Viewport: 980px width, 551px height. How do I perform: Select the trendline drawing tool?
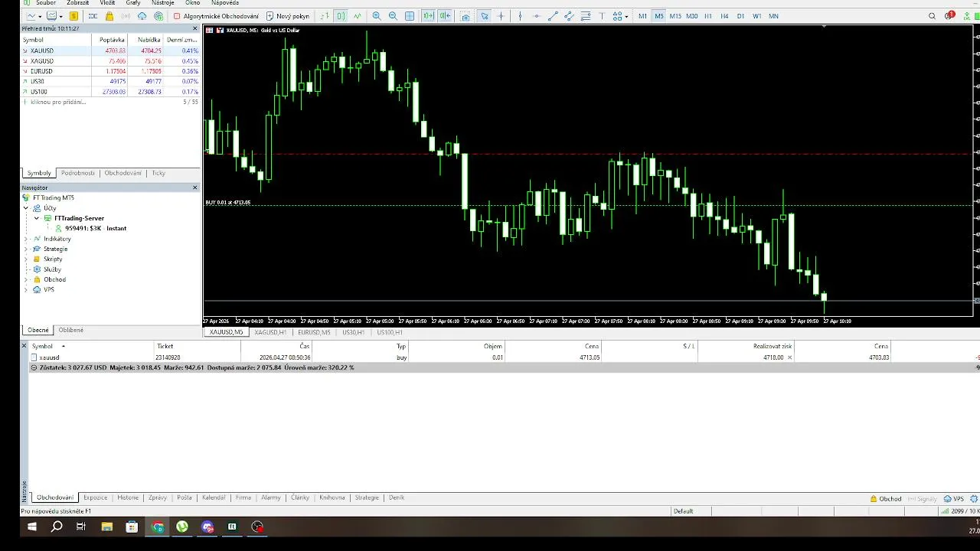click(x=553, y=16)
